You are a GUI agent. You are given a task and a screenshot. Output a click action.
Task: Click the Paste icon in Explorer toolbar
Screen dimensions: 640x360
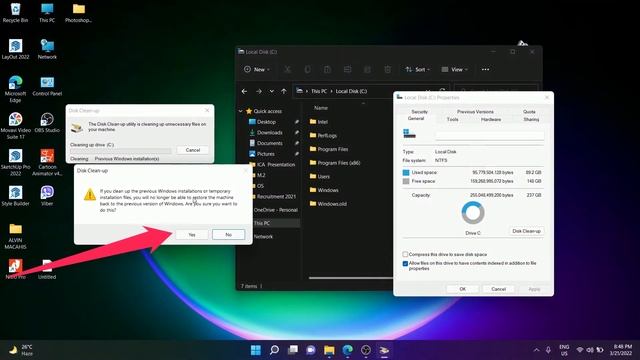(x=327, y=69)
